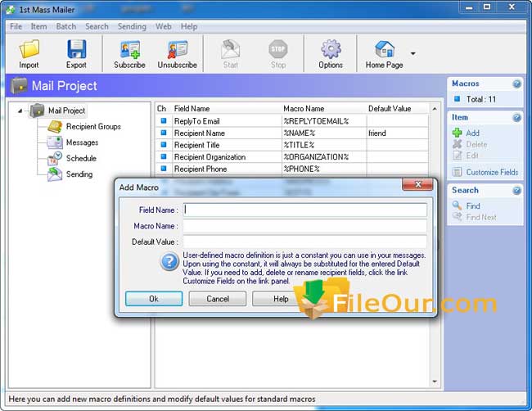This screenshot has height=411, width=532.
Task: Open the Sending menu
Action: 132,26
